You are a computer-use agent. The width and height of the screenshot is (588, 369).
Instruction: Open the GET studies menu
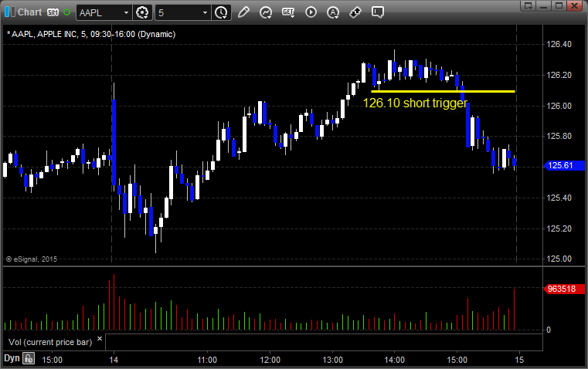[x=288, y=12]
